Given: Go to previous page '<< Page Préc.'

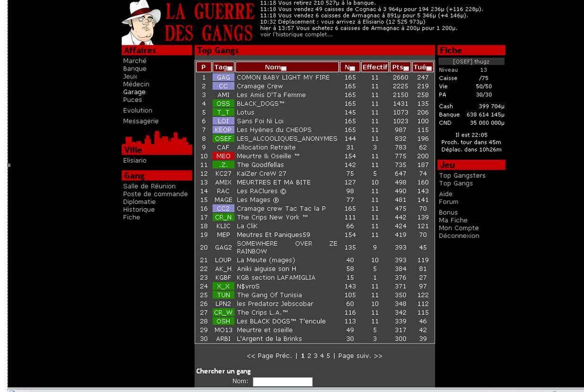Looking at the screenshot, I should pyautogui.click(x=269, y=356).
